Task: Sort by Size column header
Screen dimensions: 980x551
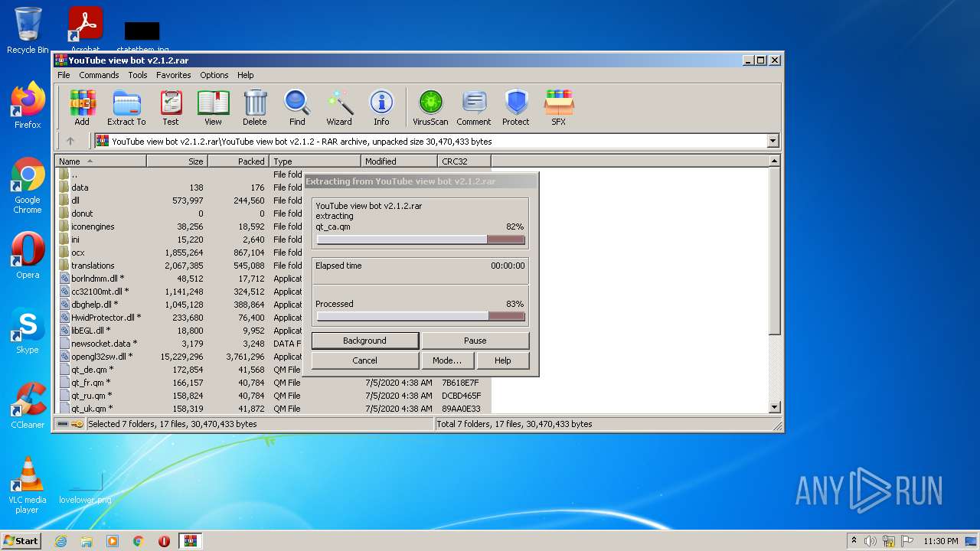Action: (177, 161)
